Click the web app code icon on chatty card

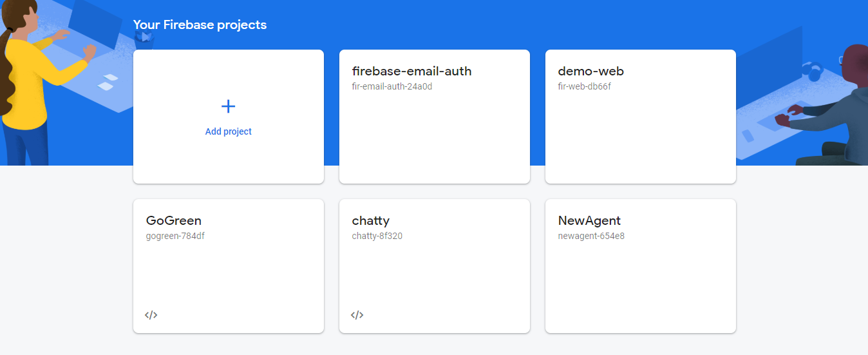pos(357,315)
